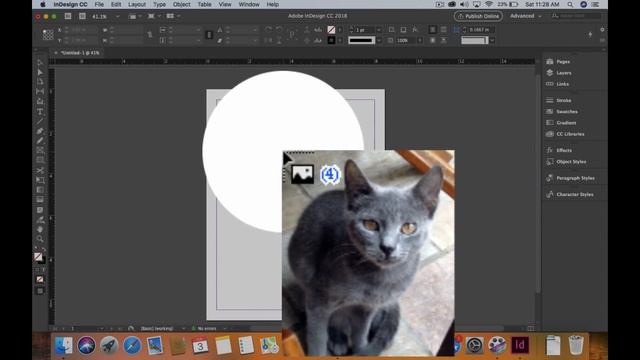Select the Type tool
Screen dimensions: 640x360
coord(40,111)
